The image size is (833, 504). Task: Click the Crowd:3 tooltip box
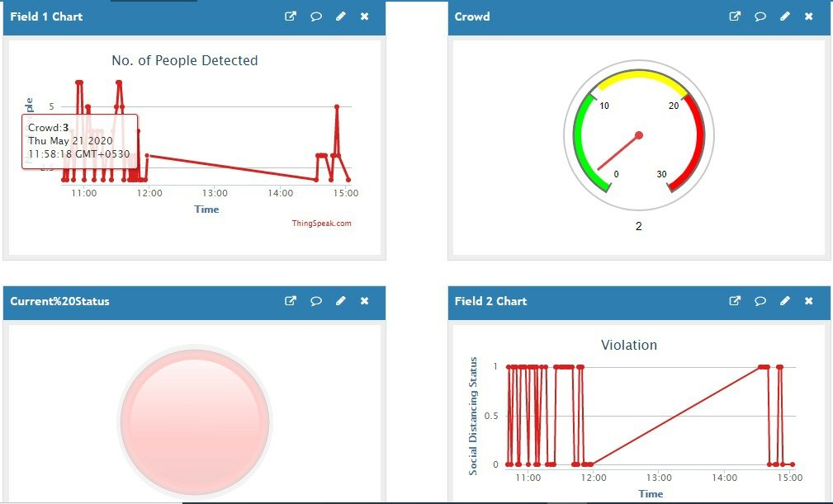pyautogui.click(x=80, y=141)
